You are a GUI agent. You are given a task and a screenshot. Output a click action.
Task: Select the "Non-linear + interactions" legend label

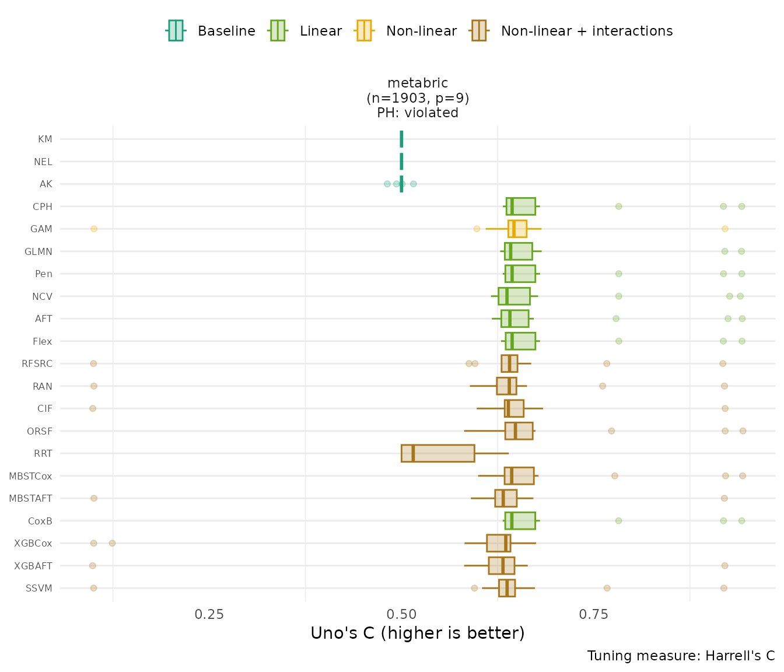coord(586,31)
